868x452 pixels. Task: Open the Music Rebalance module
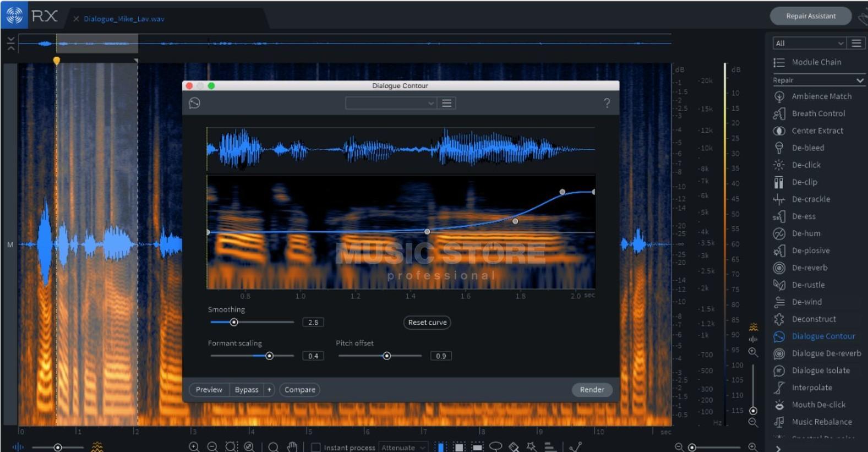pos(812,422)
